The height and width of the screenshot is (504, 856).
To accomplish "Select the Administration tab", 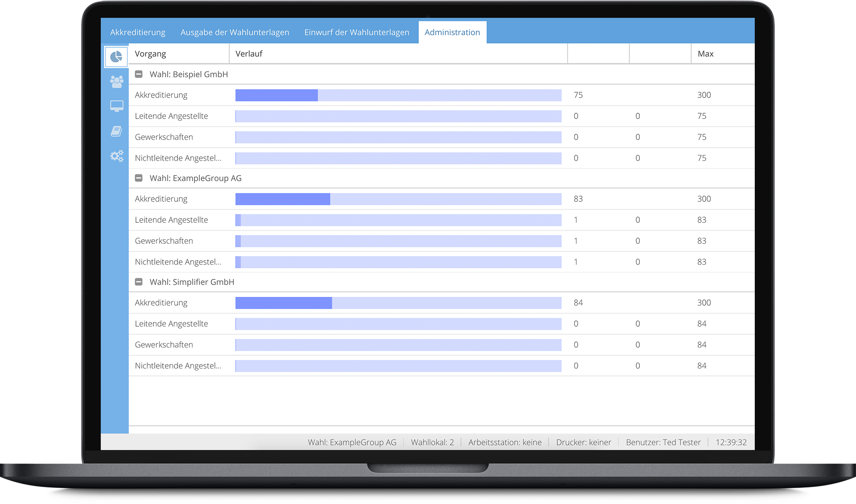I will [x=452, y=33].
